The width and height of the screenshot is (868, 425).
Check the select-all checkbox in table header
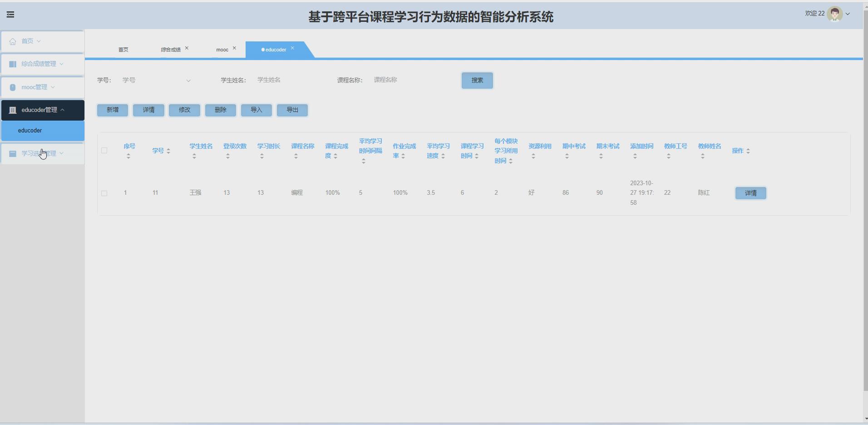104,150
